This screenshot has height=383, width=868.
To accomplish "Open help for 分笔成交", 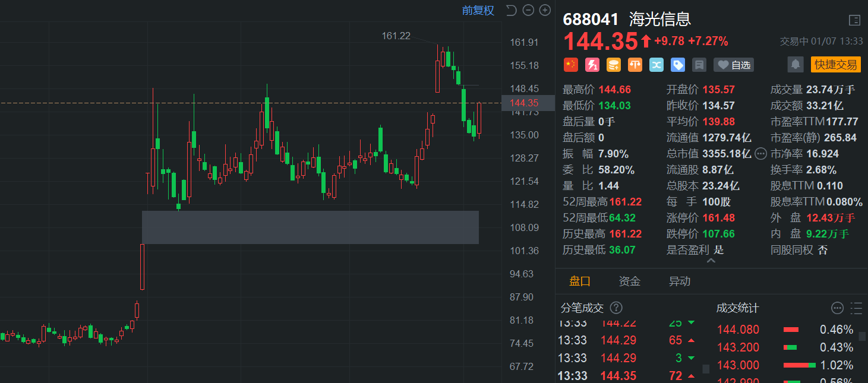I will (617, 308).
